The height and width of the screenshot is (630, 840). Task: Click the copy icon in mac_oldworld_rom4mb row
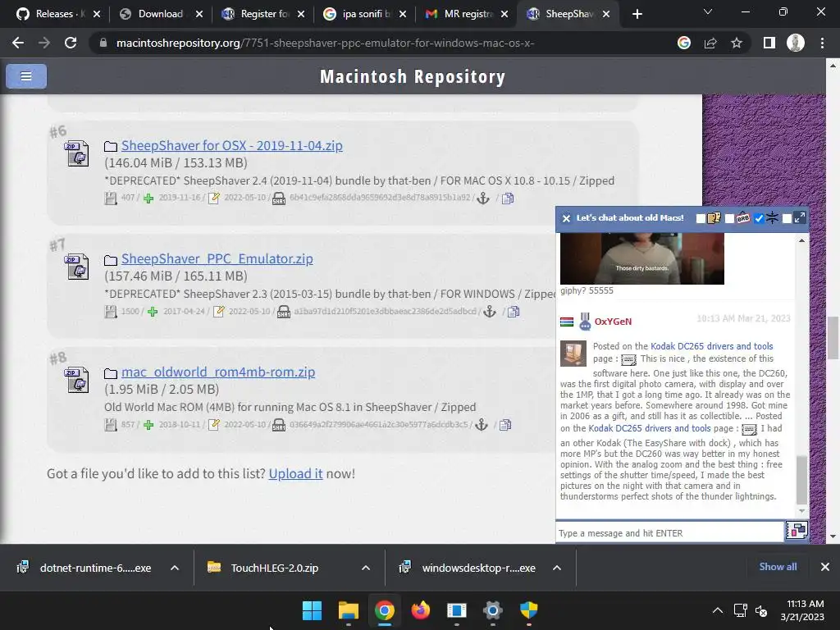click(505, 425)
